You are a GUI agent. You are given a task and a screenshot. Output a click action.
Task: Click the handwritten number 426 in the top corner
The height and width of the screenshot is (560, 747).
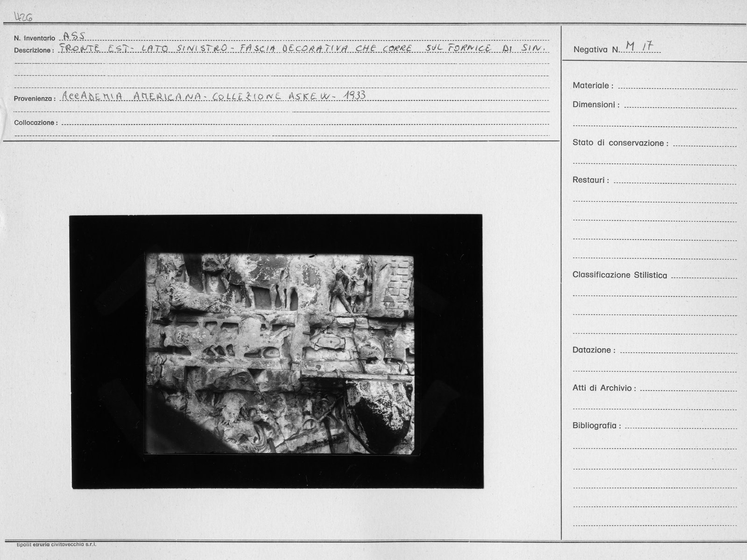[x=23, y=17]
